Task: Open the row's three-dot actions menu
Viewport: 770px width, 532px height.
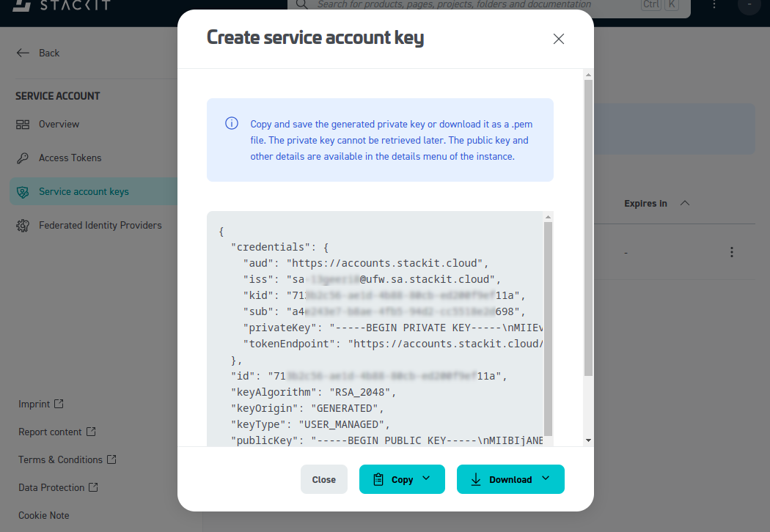Action: pos(732,252)
